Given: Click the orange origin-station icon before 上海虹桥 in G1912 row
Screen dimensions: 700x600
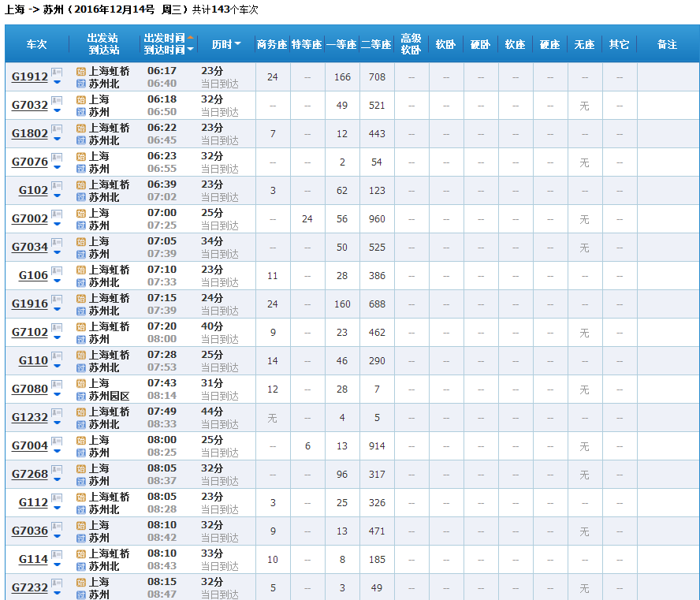Looking at the screenshot, I should point(80,71).
